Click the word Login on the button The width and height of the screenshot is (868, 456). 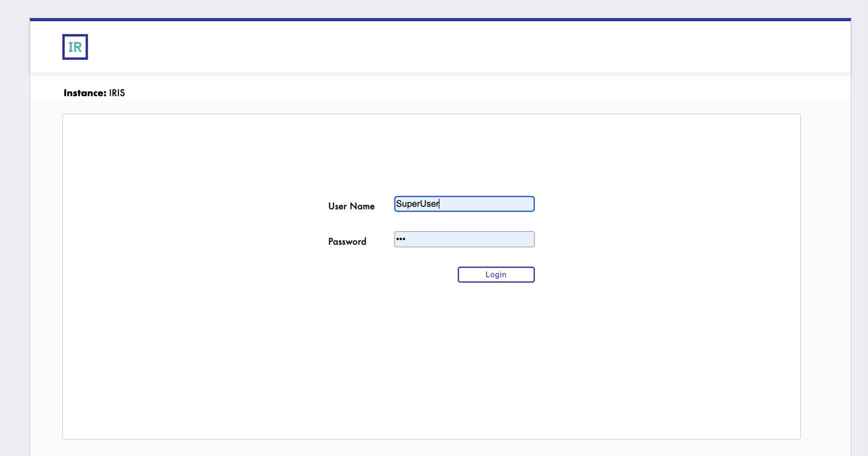(x=496, y=275)
